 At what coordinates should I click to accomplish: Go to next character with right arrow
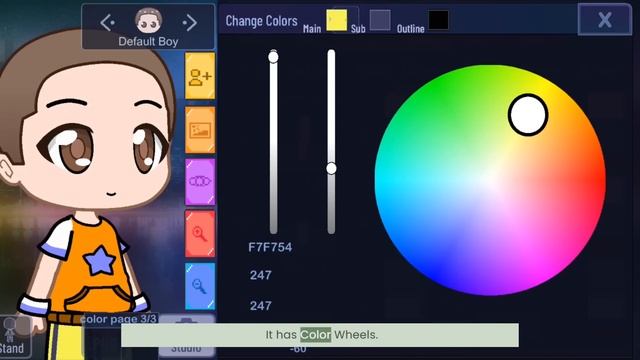[x=190, y=22]
